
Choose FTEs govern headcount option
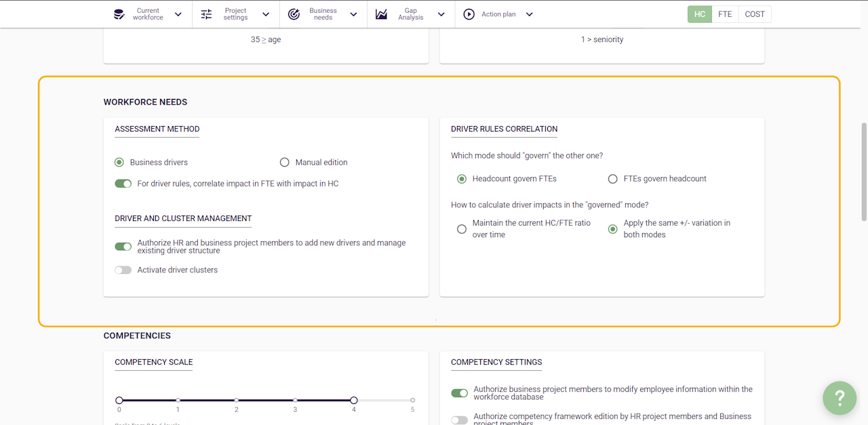tap(613, 179)
